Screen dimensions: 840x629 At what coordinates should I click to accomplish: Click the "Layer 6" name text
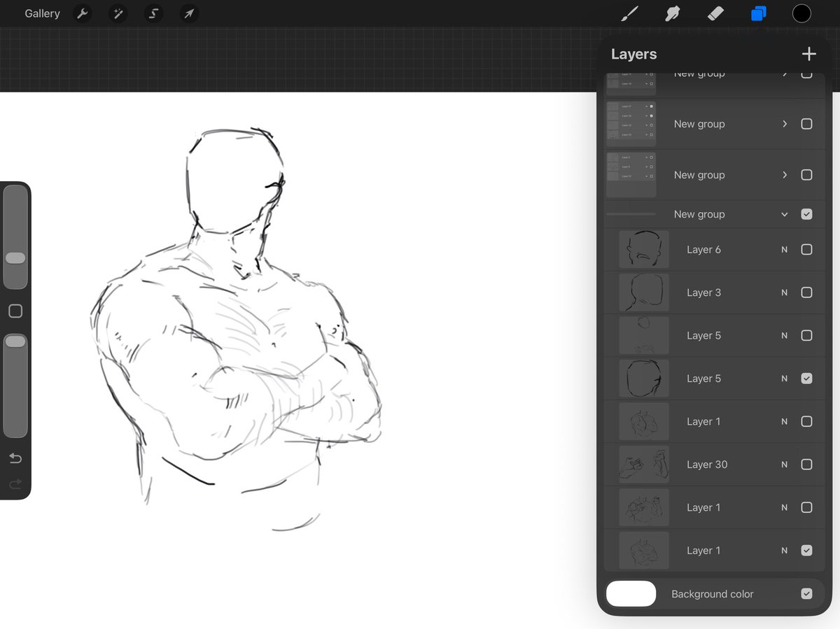(703, 249)
